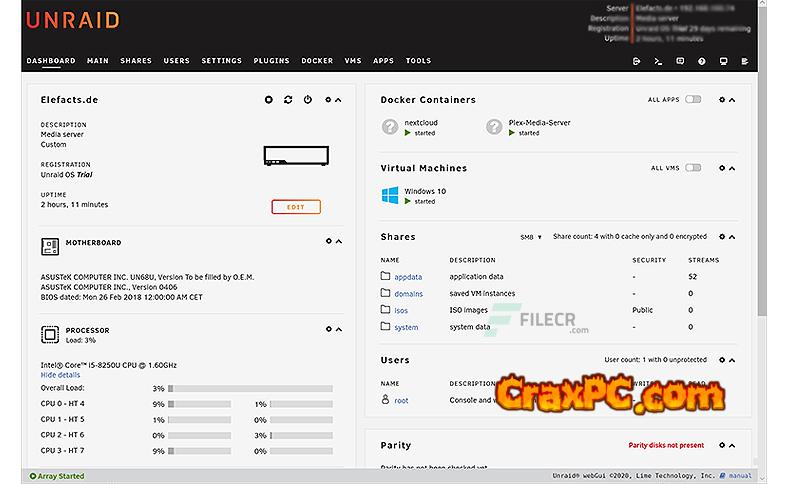Click the Windows 10 VM icon
786x484 pixels.
click(x=389, y=195)
